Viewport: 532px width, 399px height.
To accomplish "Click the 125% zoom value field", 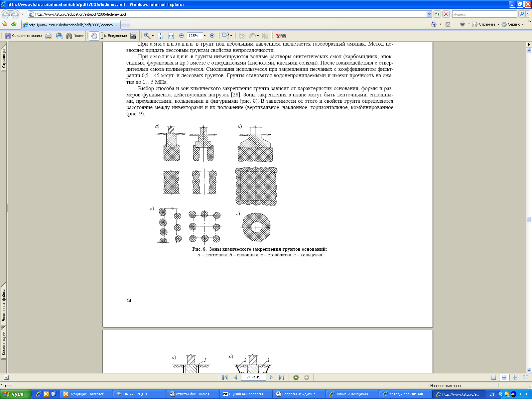I will (x=195, y=36).
